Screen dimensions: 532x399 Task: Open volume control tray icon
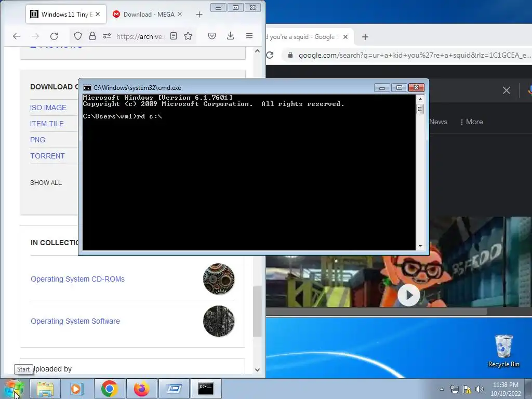pos(479,389)
